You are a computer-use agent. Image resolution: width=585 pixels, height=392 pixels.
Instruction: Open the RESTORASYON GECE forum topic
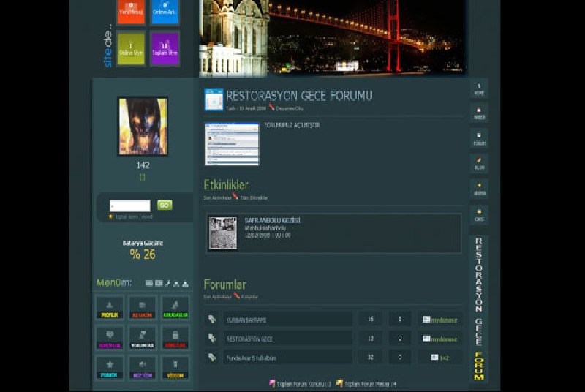coord(249,339)
